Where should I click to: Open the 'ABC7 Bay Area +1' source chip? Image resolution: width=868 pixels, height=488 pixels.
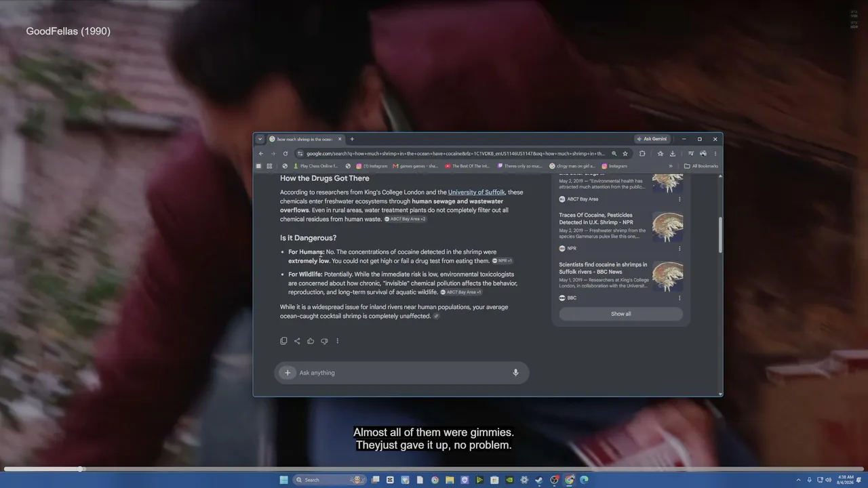coord(461,292)
